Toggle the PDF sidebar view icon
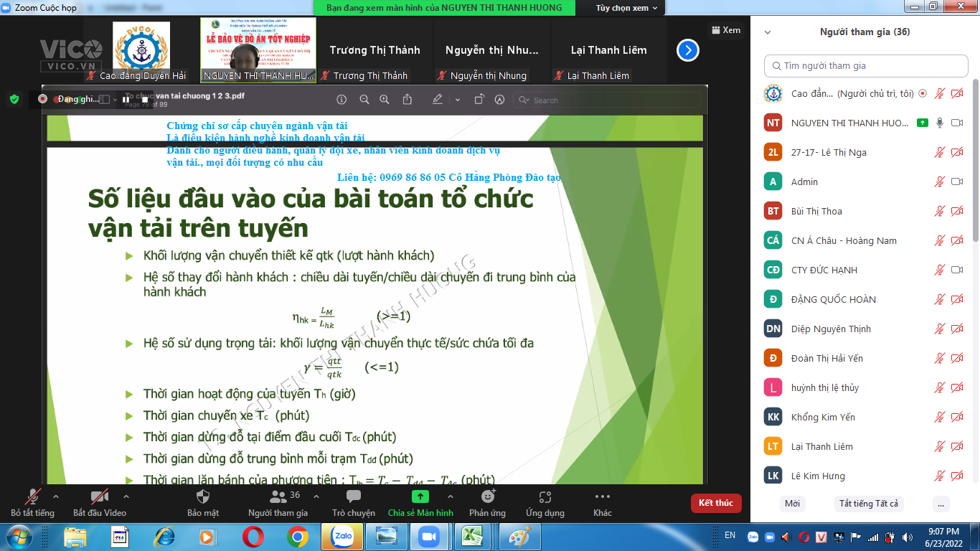 point(105,100)
